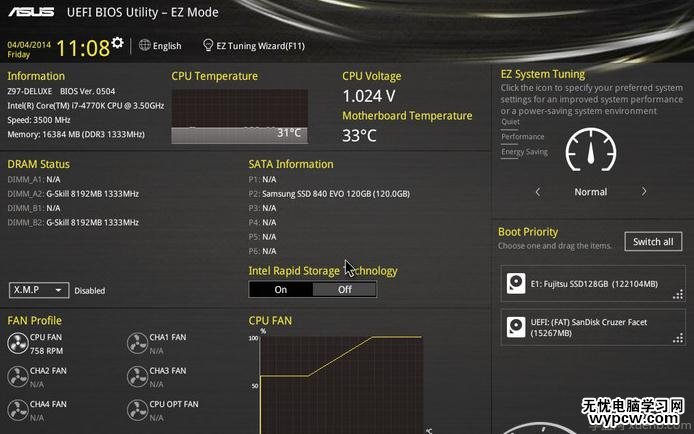Turn Intel Rapid Storage Technology On

(x=281, y=290)
